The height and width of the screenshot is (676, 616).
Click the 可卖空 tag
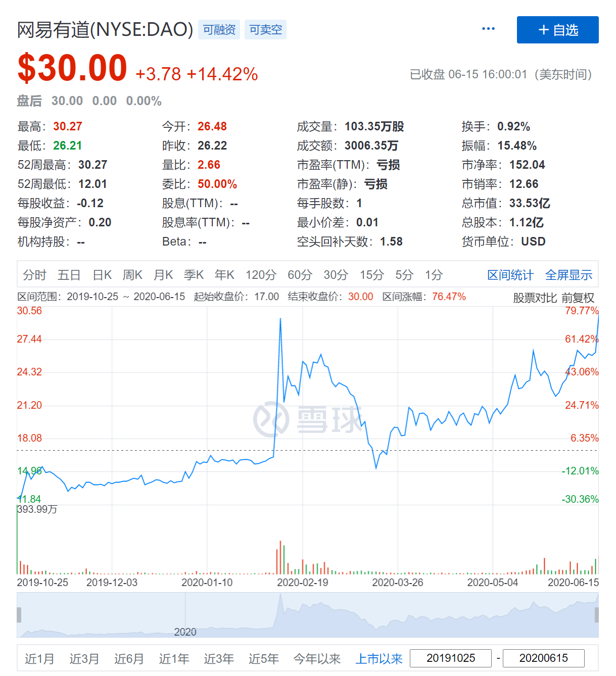266,30
